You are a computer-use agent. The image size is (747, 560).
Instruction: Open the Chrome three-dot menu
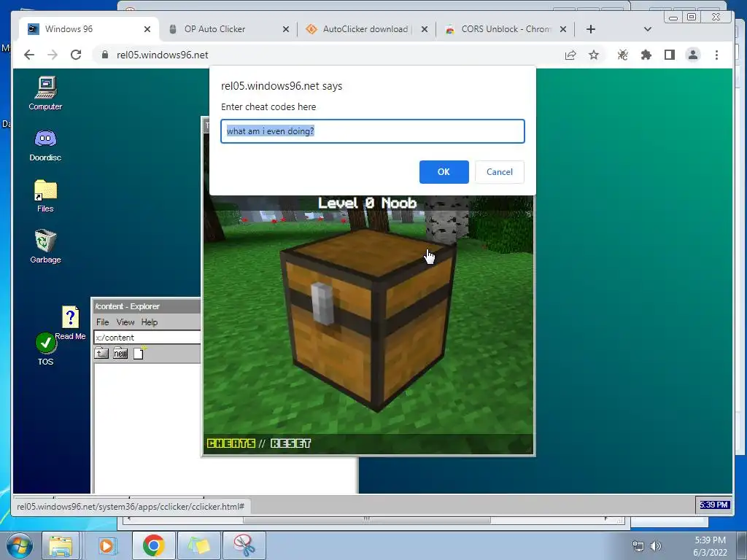point(716,55)
